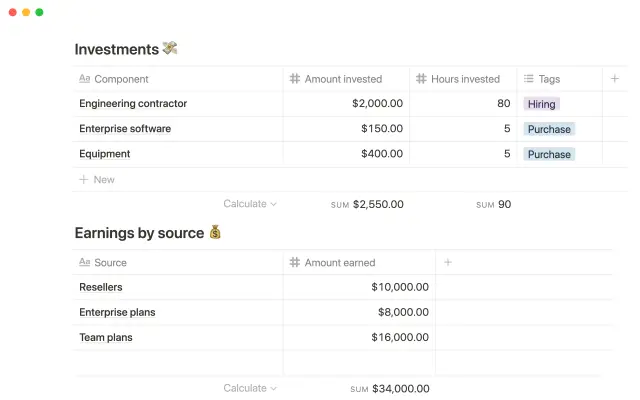The image size is (640, 400).
Task: Click the Aa icon of Source column
Action: pyautogui.click(x=84, y=262)
